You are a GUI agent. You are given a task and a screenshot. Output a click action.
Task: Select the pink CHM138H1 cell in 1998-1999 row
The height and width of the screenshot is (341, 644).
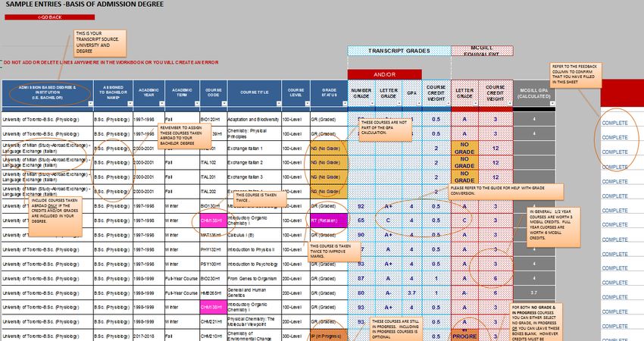click(213, 308)
